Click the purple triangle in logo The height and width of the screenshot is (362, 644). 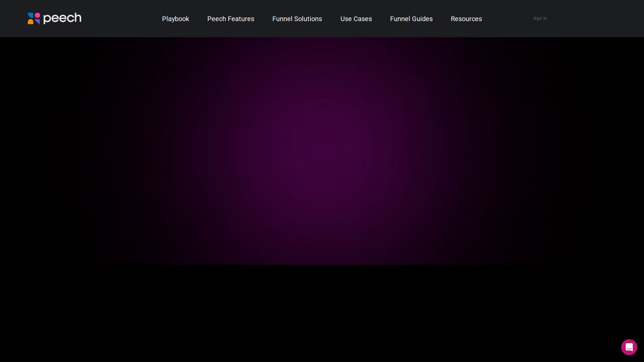[37, 21]
